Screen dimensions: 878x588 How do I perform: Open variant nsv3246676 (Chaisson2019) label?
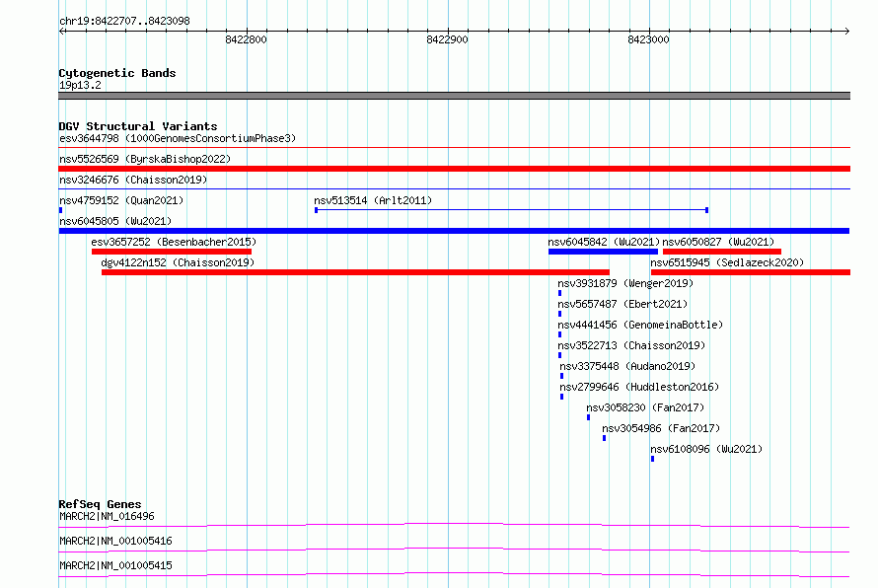(x=133, y=180)
